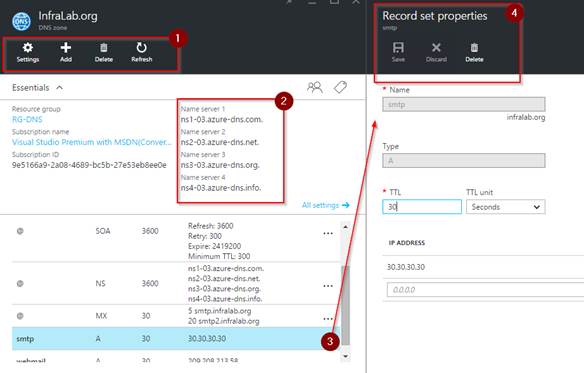Image resolution: width=584 pixels, height=373 pixels.
Task: Click 20 smtp2.infralab.org MX value
Action: click(x=224, y=321)
